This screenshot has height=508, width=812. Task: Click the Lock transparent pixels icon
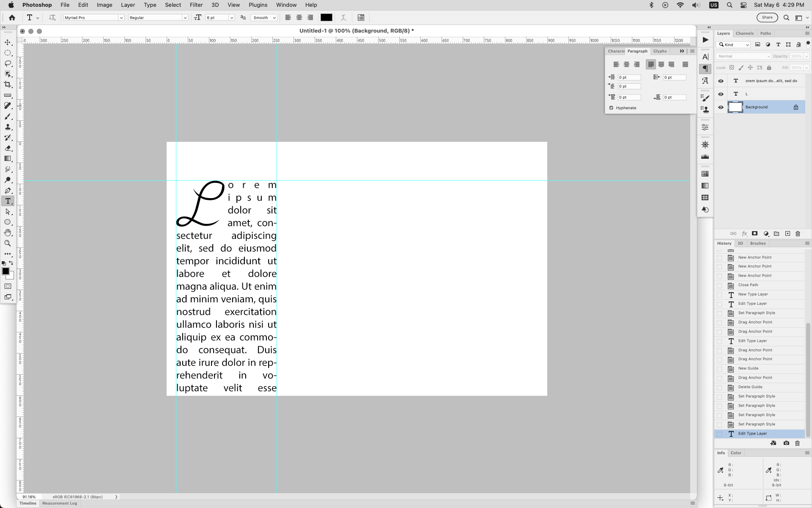click(x=732, y=68)
